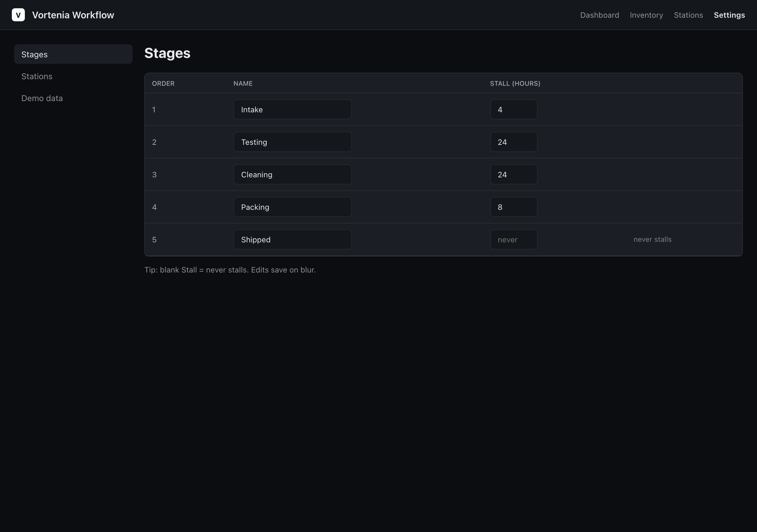Click order number 5 for Shipped
This screenshot has height=532, width=757.
[154, 240]
